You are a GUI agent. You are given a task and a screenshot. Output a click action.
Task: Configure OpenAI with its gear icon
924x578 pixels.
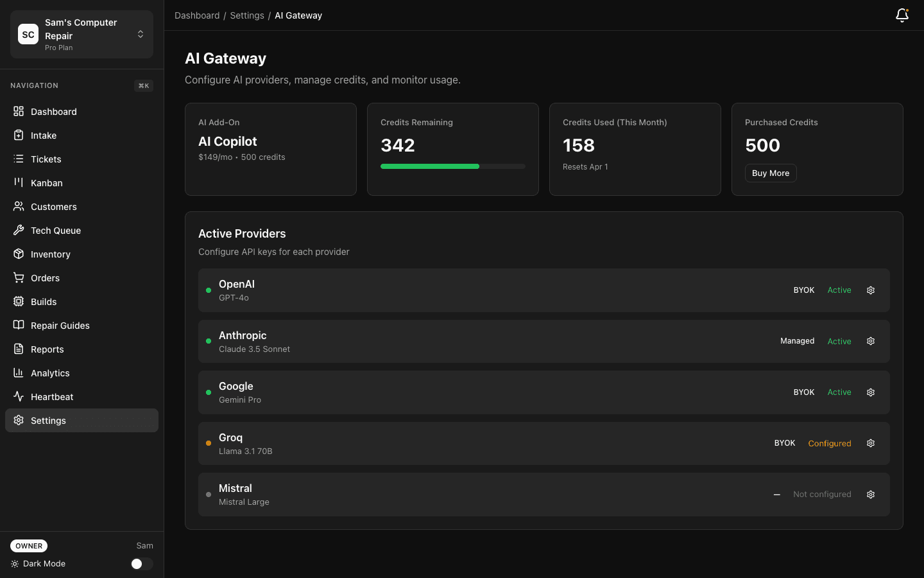[x=870, y=290]
